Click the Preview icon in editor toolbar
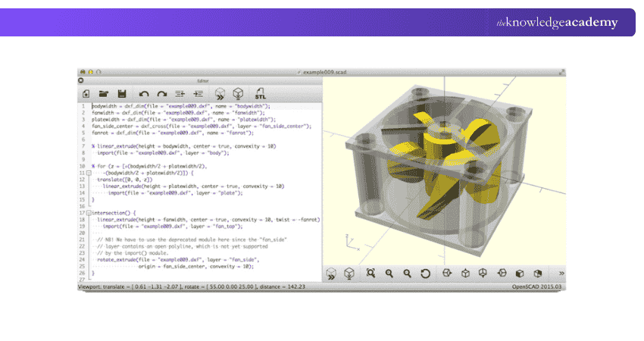The image size is (644, 341). [x=220, y=93]
